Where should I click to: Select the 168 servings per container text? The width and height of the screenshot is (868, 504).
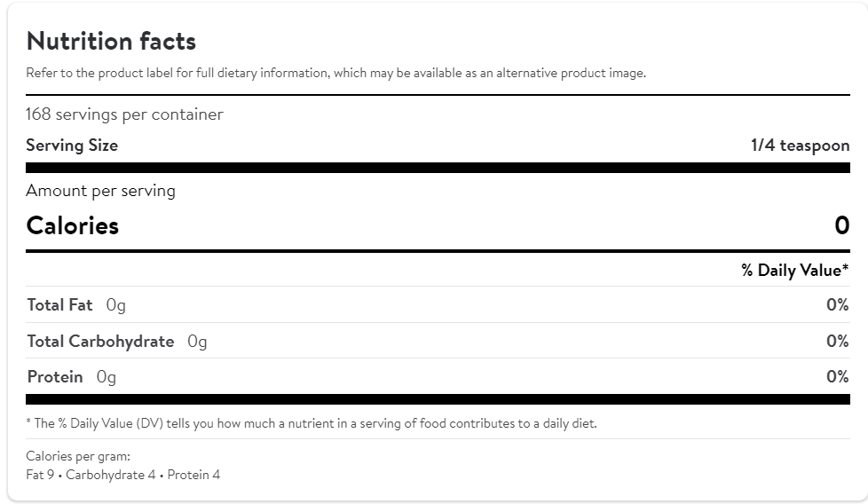tap(124, 114)
